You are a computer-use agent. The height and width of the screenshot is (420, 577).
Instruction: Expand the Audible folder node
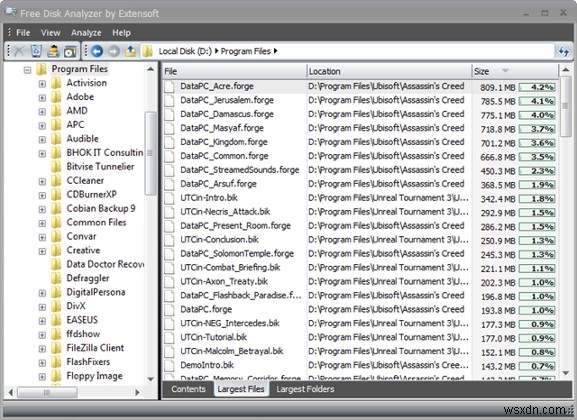pyautogui.click(x=42, y=140)
